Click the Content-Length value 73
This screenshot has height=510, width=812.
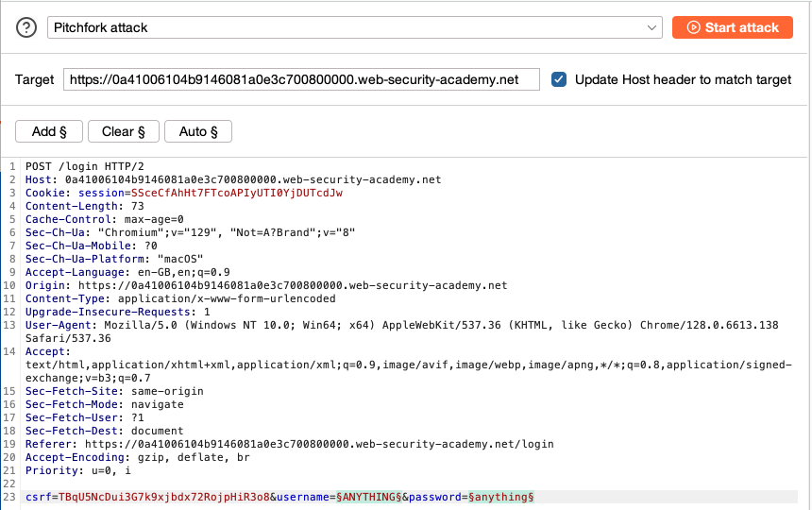tap(138, 206)
